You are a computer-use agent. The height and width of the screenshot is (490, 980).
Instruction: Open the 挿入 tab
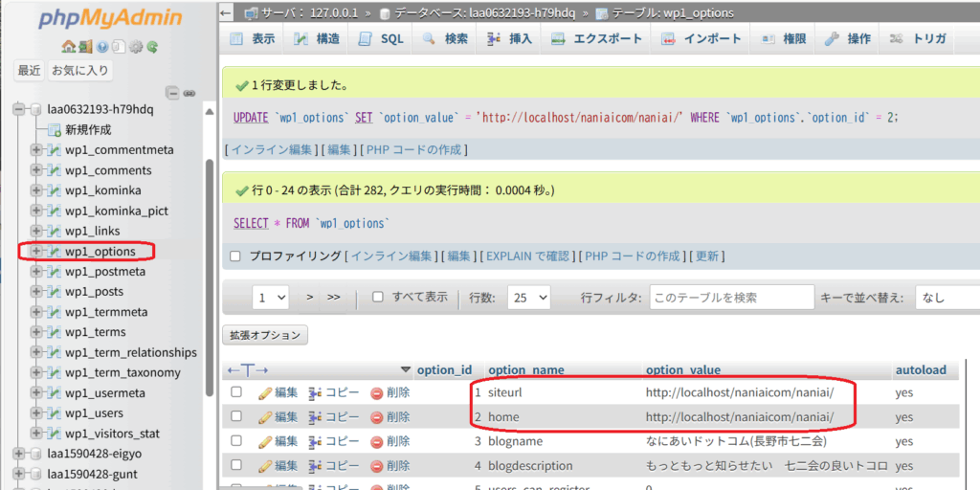click(509, 38)
